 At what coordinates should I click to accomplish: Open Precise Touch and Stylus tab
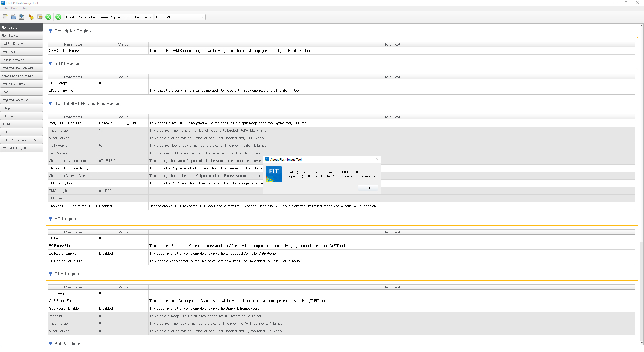(21, 140)
